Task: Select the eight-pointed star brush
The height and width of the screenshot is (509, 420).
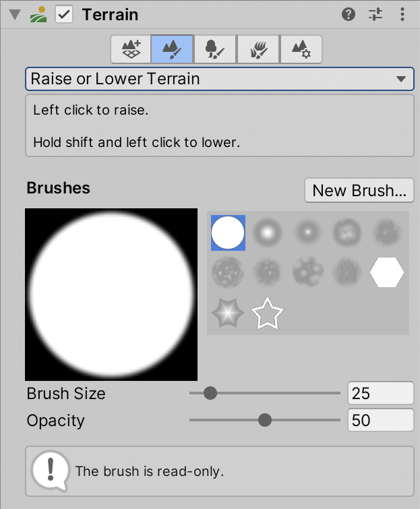Action: coord(227,313)
